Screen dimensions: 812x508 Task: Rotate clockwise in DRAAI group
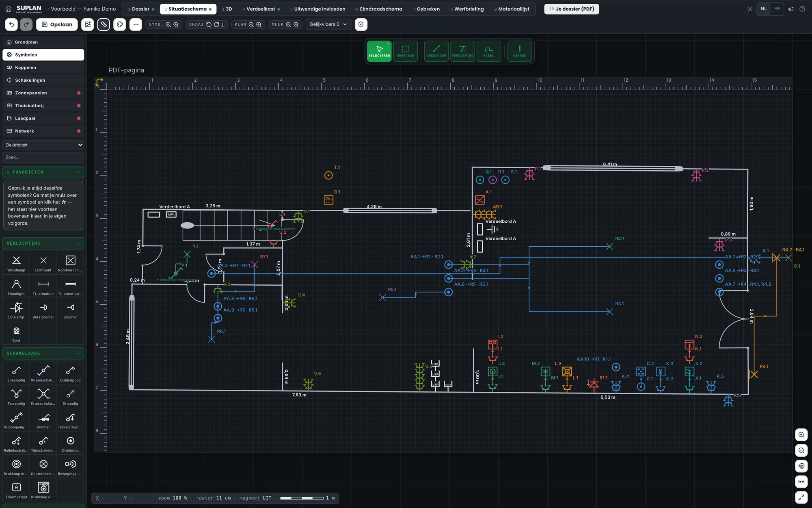216,24
